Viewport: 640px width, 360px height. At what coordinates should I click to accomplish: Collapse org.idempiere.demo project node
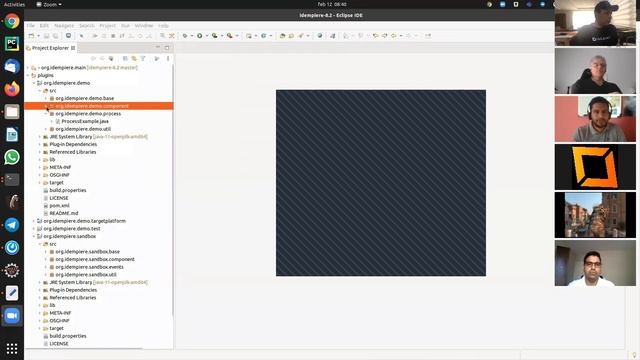click(34, 83)
